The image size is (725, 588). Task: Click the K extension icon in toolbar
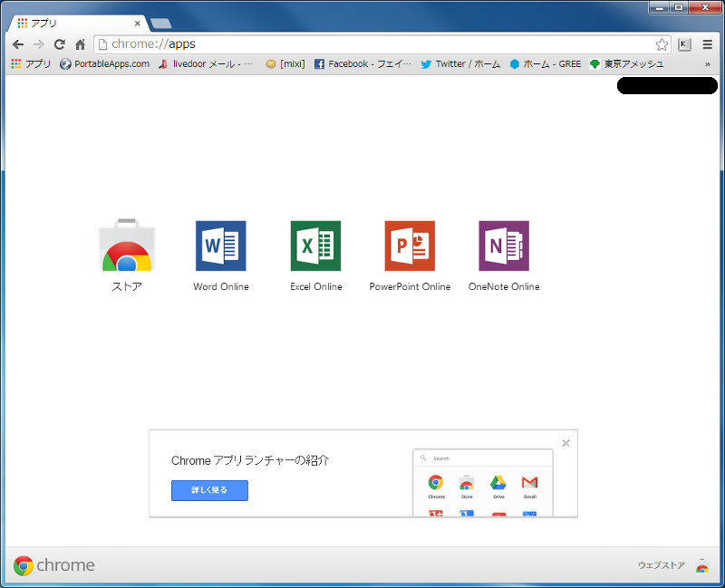point(684,44)
